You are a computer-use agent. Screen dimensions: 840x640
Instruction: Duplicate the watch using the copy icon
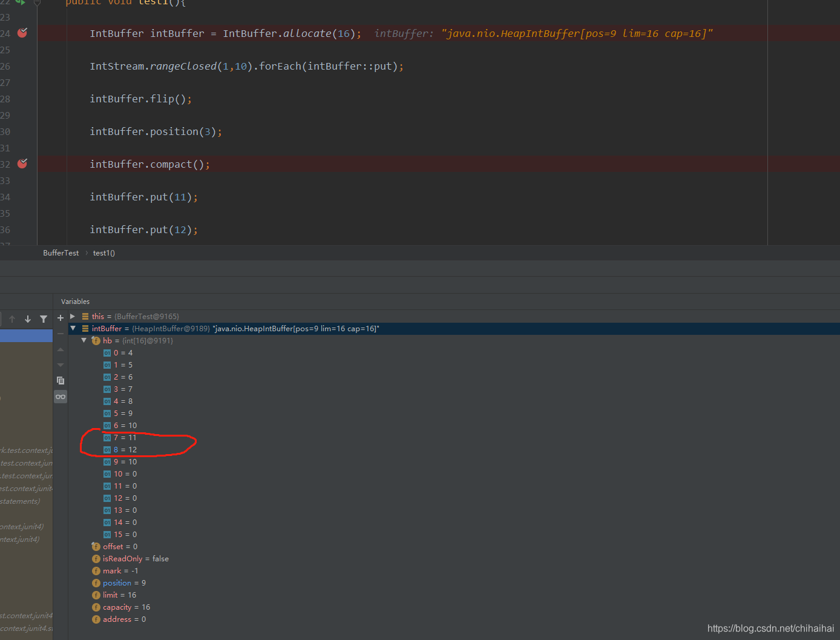coord(61,381)
